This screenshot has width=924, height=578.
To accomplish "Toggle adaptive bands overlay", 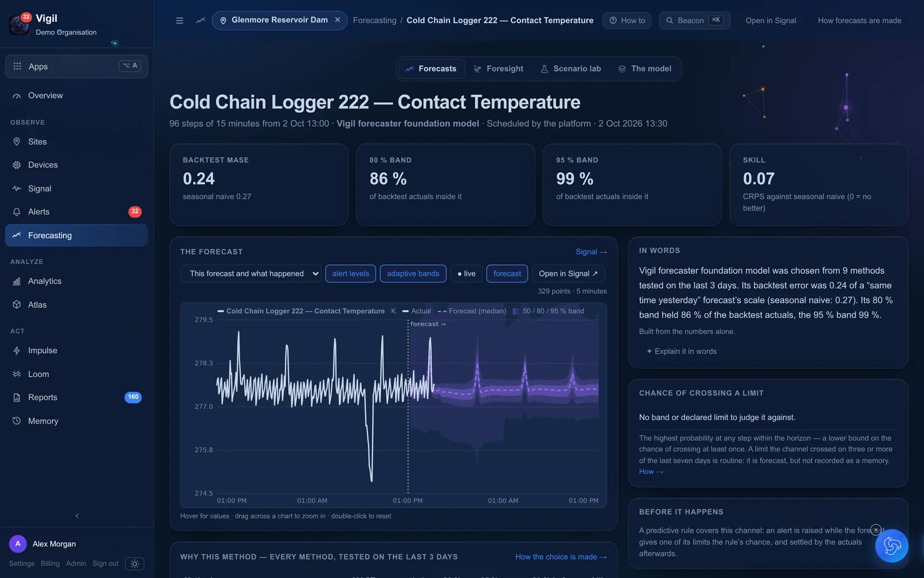I will pyautogui.click(x=413, y=273).
